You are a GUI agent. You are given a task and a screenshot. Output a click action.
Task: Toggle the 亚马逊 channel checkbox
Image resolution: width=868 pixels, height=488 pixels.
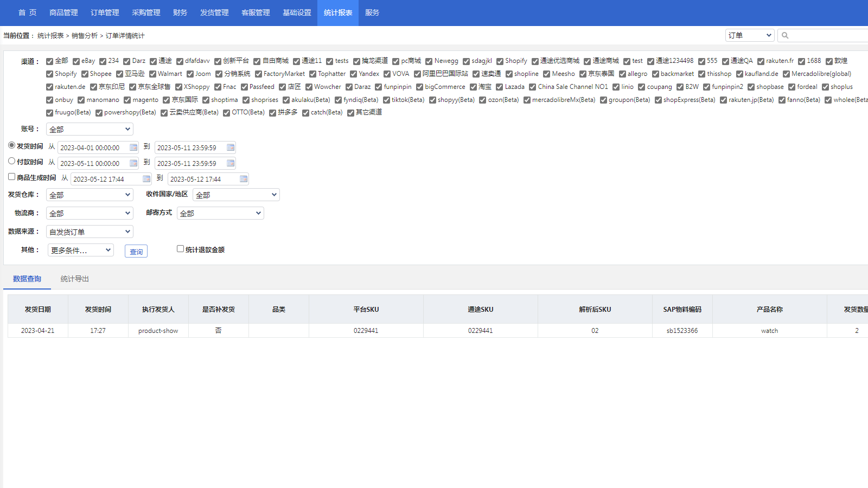(x=119, y=74)
